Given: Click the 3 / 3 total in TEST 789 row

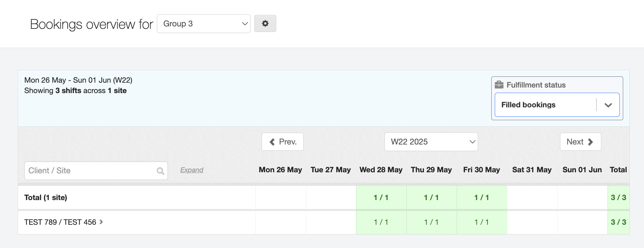Looking at the screenshot, I should [618, 222].
